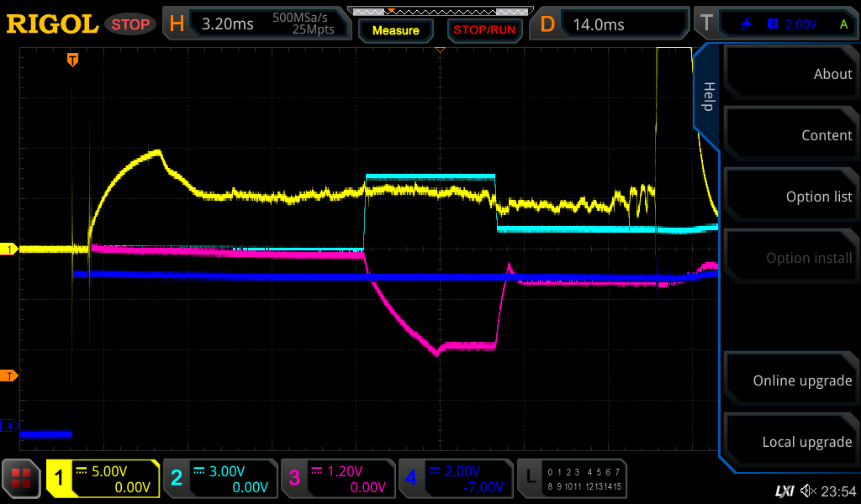Click the RIGOL logo

pyautogui.click(x=52, y=24)
